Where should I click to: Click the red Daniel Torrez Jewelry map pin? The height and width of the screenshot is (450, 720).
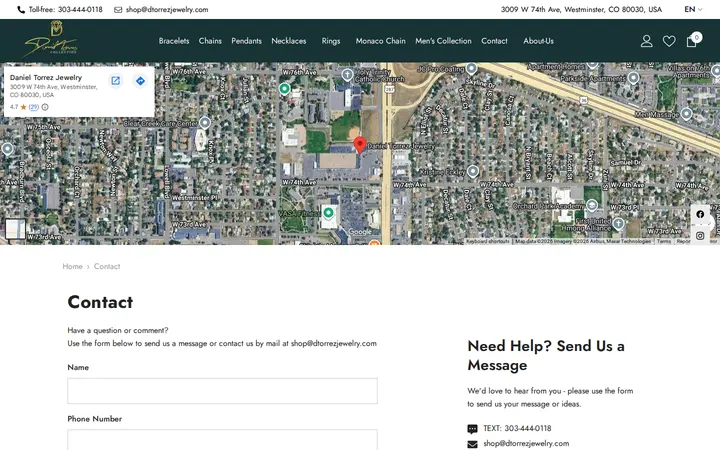pos(360,145)
